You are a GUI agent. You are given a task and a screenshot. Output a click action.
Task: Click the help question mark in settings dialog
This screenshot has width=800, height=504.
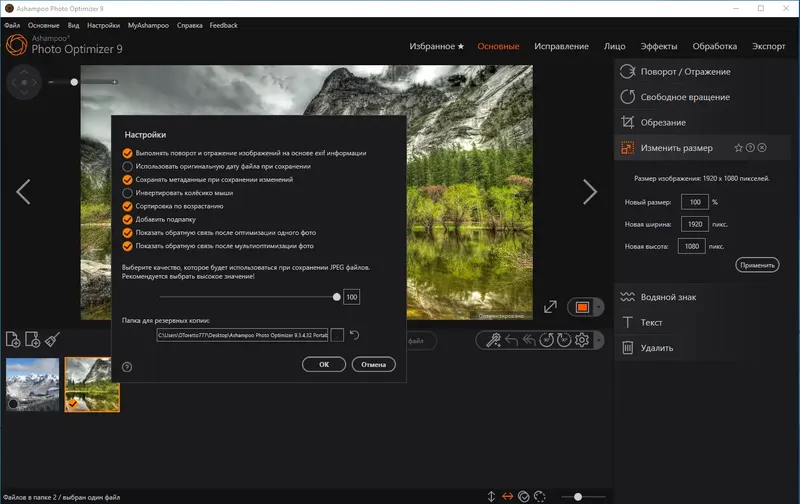coord(127,367)
